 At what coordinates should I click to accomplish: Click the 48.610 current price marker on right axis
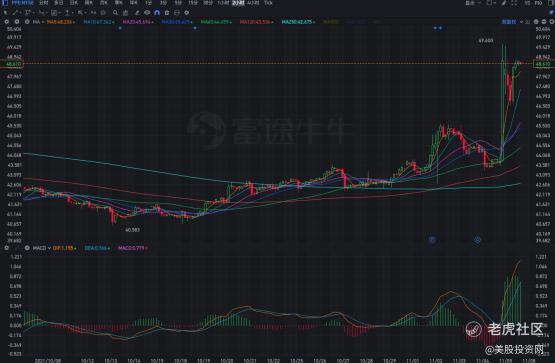(543, 64)
